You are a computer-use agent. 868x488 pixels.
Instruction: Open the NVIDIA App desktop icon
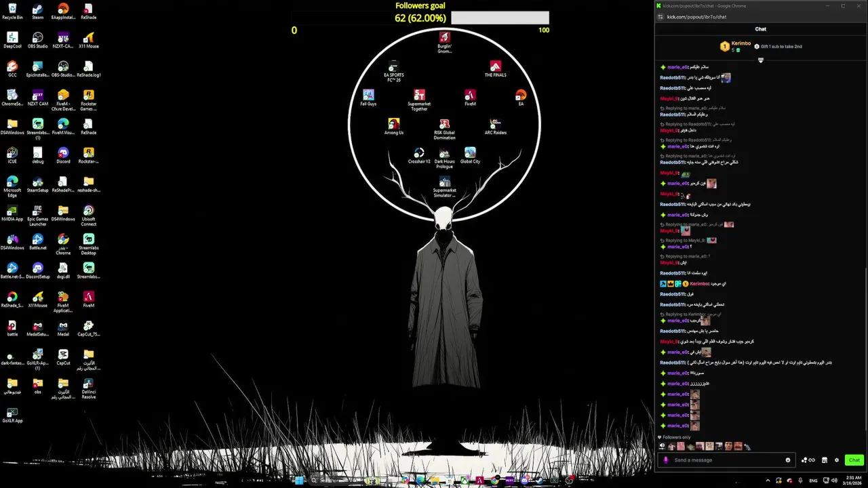click(12, 213)
